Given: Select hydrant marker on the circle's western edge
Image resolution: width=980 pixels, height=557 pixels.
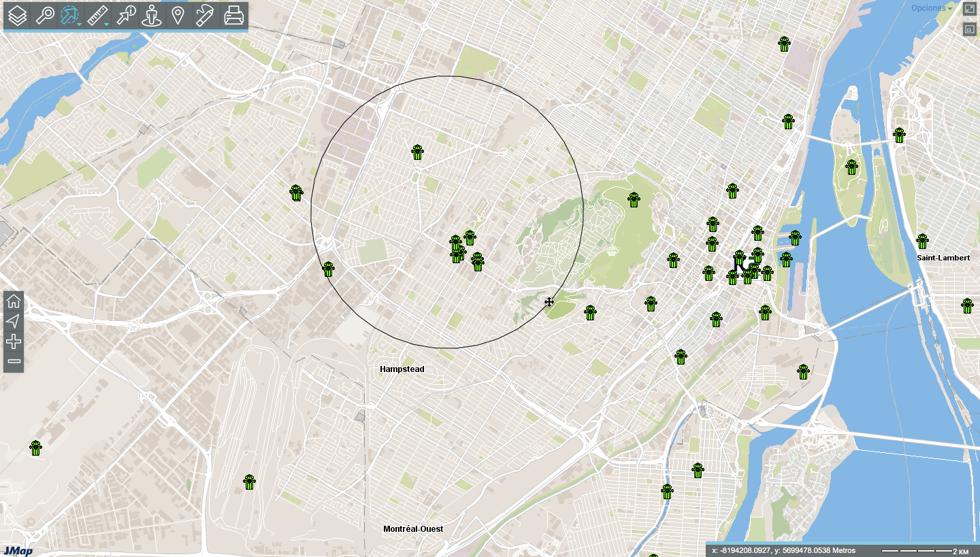Looking at the screenshot, I should (328, 269).
